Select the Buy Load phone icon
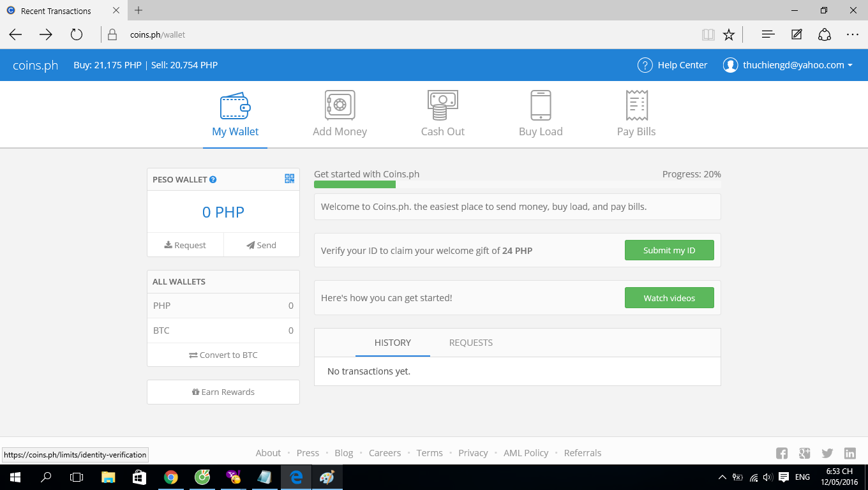 [541, 105]
